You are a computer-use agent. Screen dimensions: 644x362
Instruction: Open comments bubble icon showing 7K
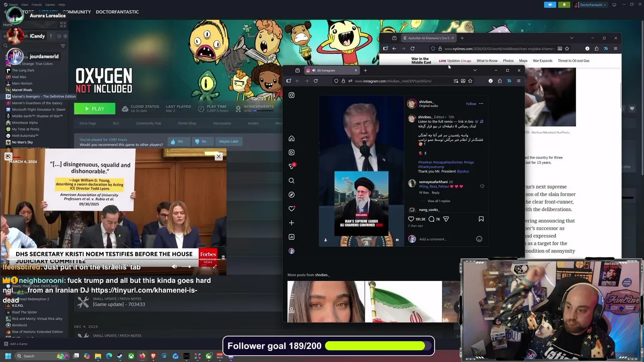(x=431, y=219)
